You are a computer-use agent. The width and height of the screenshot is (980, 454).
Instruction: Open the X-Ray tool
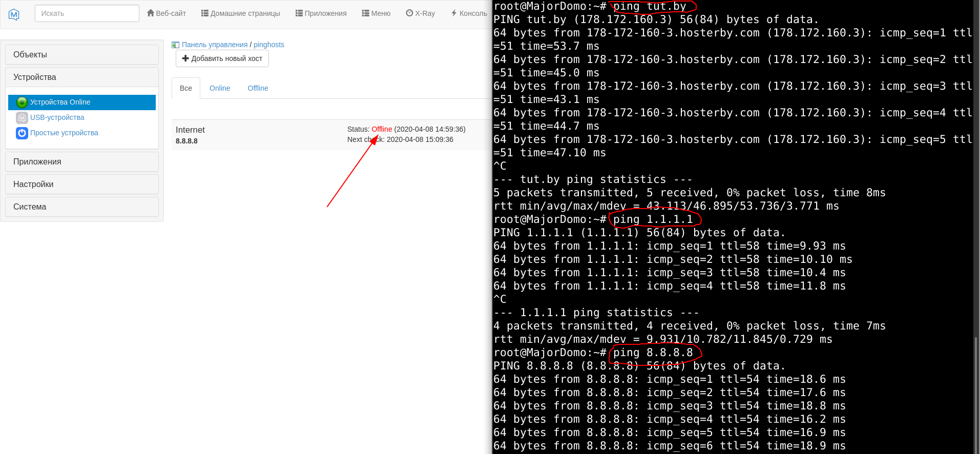(x=421, y=13)
